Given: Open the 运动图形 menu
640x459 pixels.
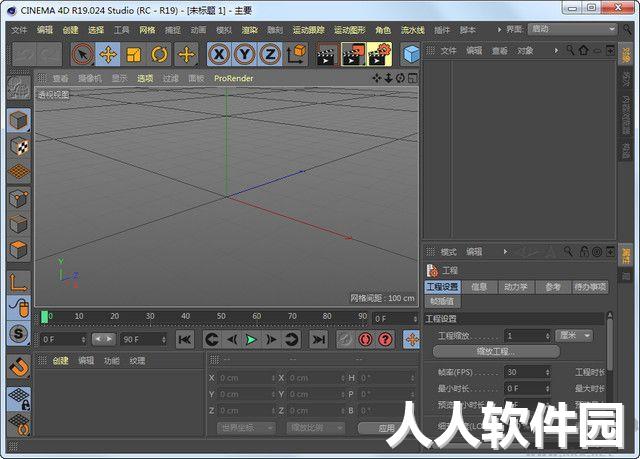Looking at the screenshot, I should [x=349, y=30].
